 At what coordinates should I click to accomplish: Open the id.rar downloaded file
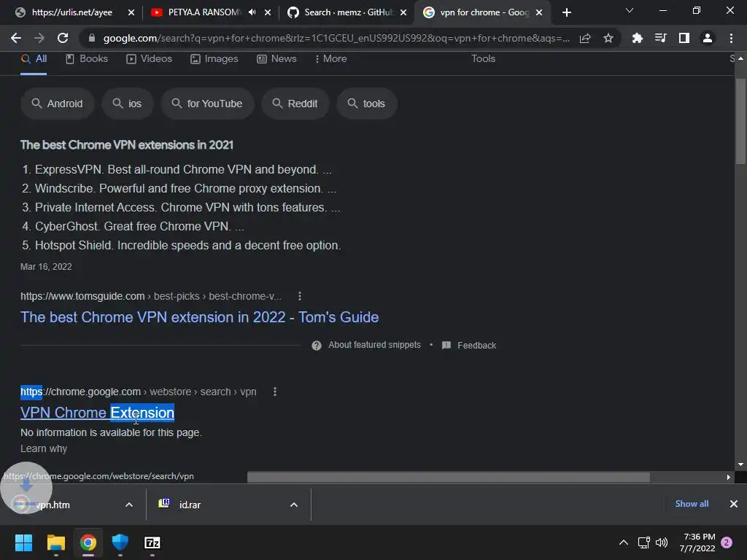[x=190, y=505]
